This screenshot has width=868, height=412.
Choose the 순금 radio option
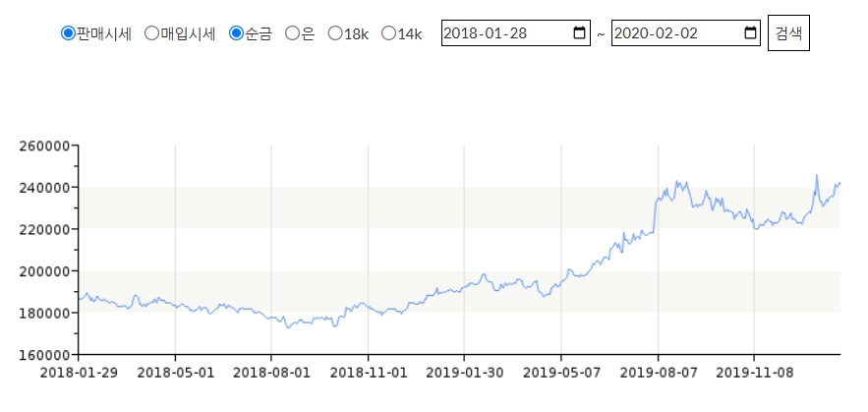[x=236, y=33]
